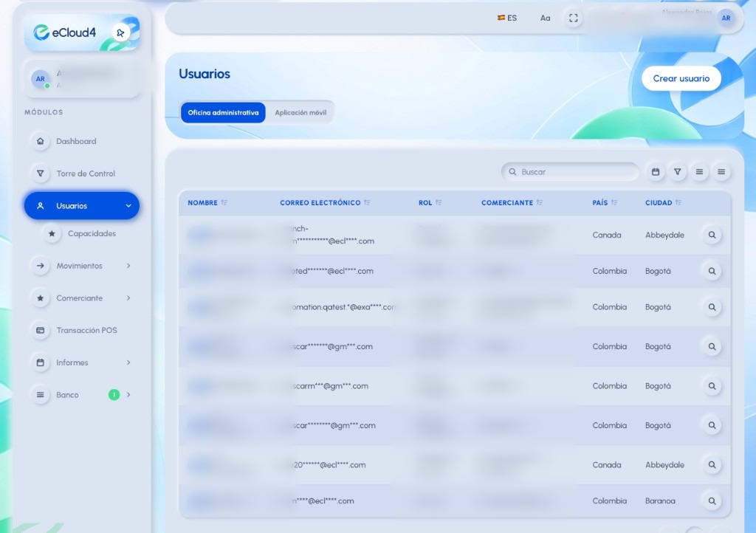Click the Transacción POS card icon
756x533 pixels.
tap(41, 330)
